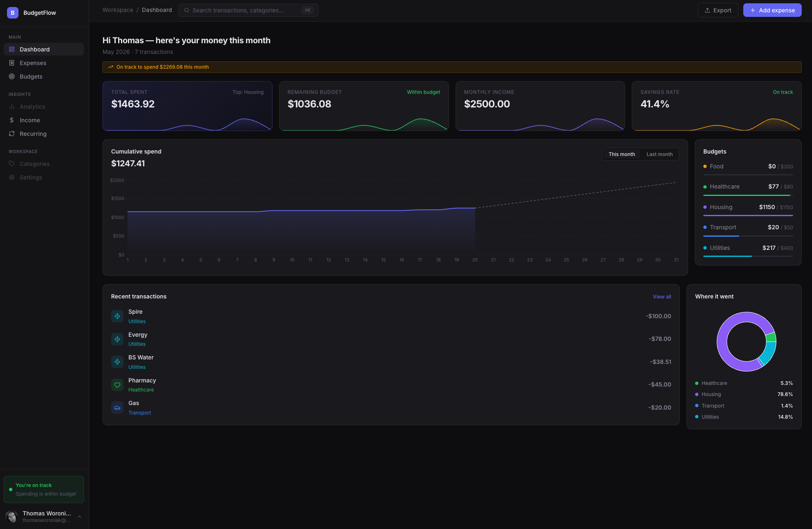
Task: Switch chart to Last month
Action: pos(659,154)
